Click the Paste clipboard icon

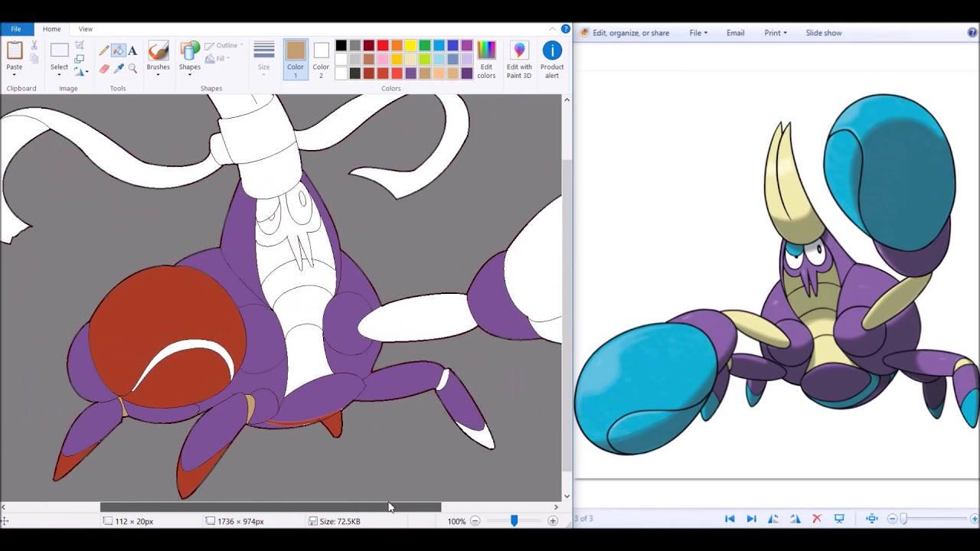point(15,51)
